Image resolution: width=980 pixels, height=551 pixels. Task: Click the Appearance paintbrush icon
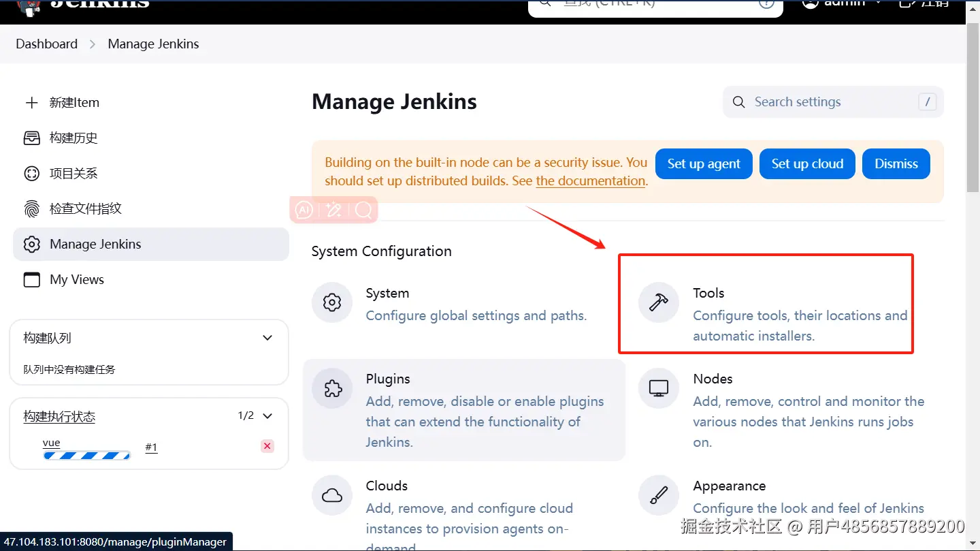pyautogui.click(x=659, y=495)
